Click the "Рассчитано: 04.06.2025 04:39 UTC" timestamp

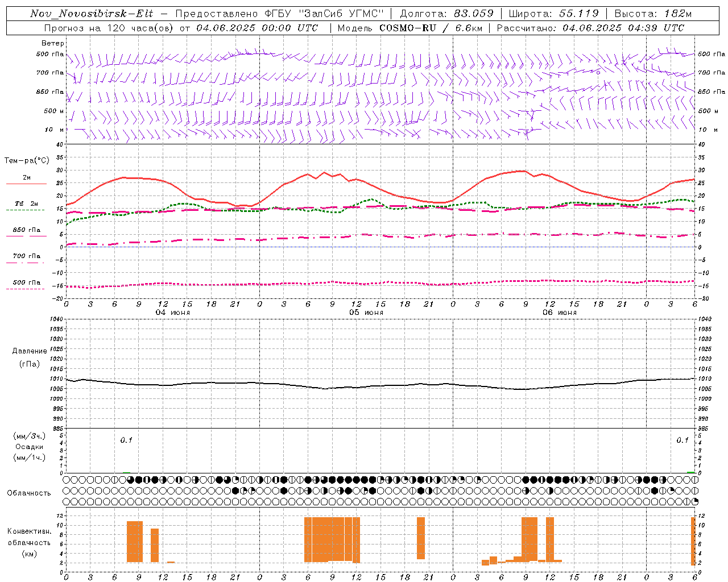[x=590, y=28]
